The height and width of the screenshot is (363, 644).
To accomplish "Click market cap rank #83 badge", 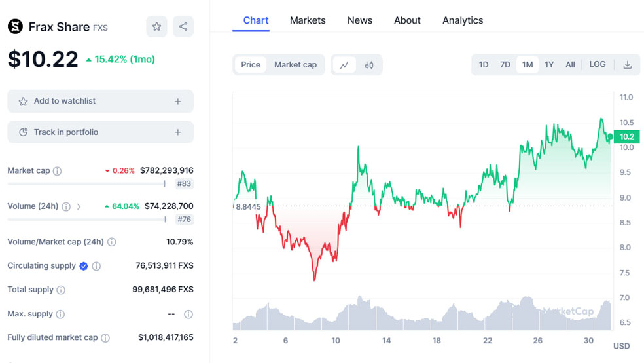I will coord(184,183).
